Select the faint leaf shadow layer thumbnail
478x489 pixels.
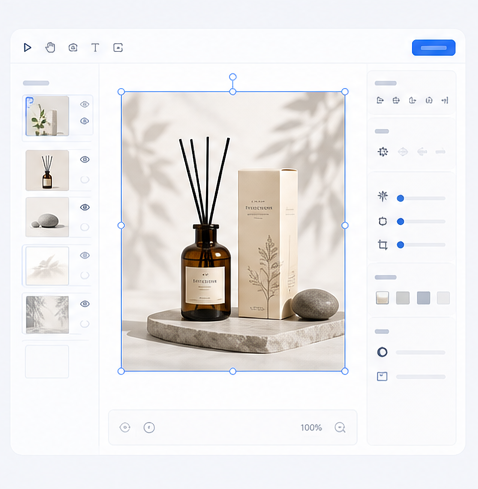click(47, 266)
